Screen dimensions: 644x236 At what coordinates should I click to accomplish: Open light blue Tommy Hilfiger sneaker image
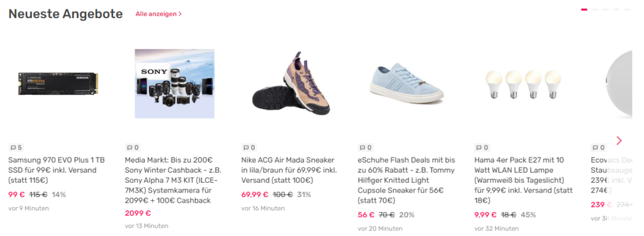pos(407,83)
